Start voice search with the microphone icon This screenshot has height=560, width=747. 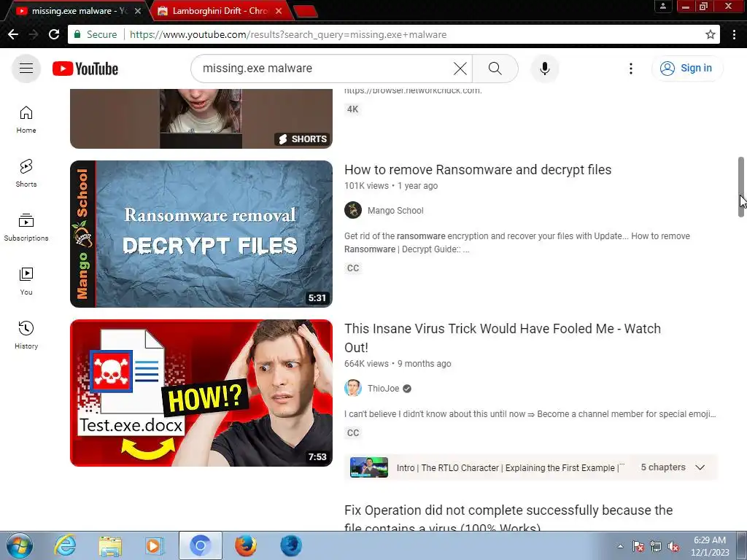coord(544,69)
